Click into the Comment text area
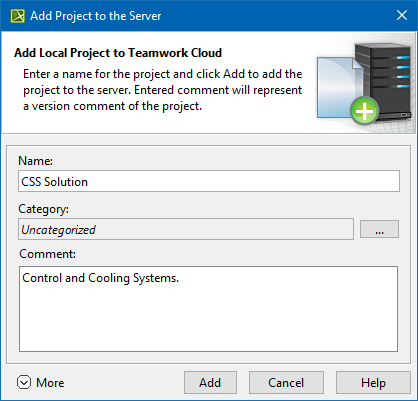 [208, 309]
